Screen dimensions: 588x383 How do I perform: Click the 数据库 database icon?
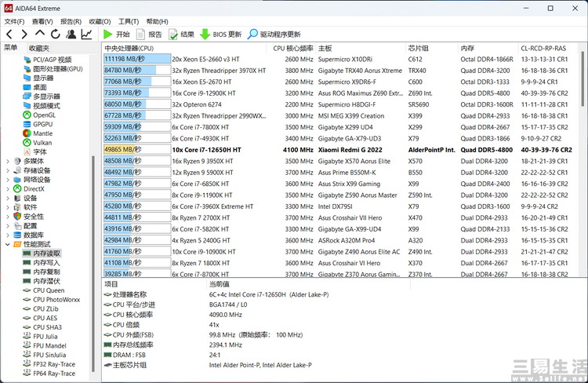pyautogui.click(x=17, y=235)
